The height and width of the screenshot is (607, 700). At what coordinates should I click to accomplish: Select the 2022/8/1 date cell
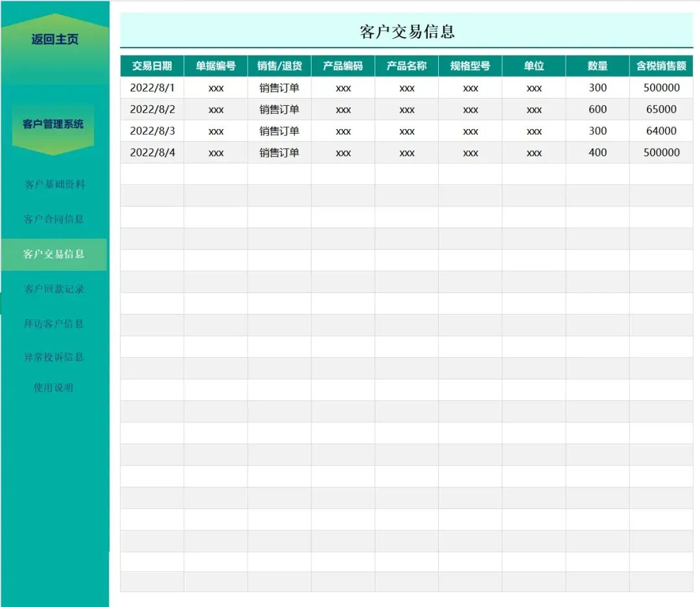(152, 88)
